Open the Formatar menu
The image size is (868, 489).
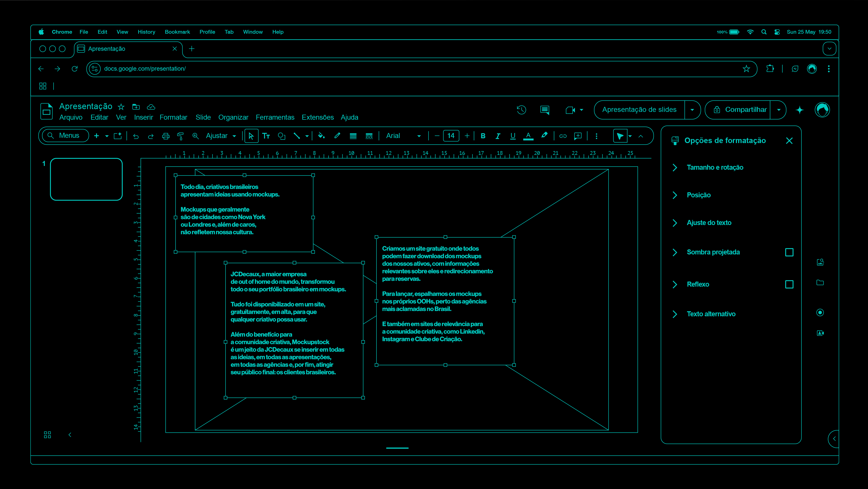pyautogui.click(x=173, y=117)
